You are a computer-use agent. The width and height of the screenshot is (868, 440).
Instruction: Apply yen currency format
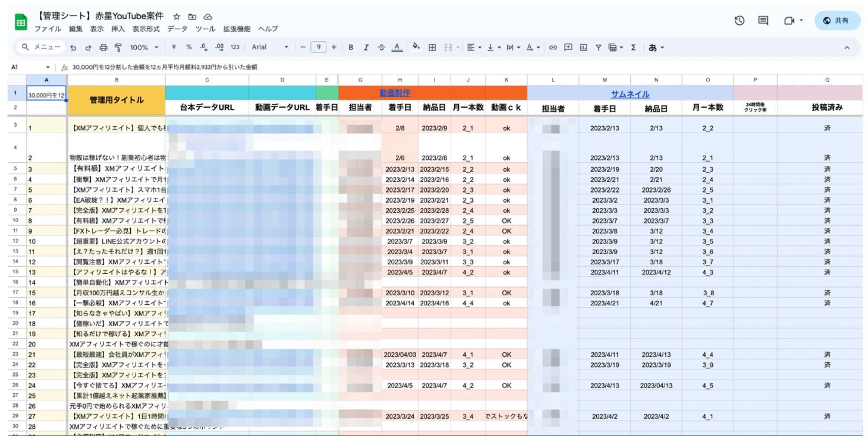click(x=174, y=47)
